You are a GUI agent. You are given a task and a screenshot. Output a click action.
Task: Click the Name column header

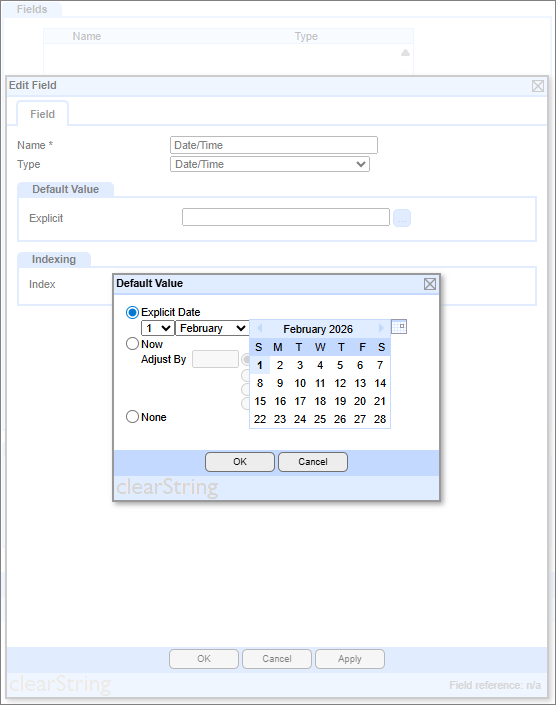click(x=87, y=36)
